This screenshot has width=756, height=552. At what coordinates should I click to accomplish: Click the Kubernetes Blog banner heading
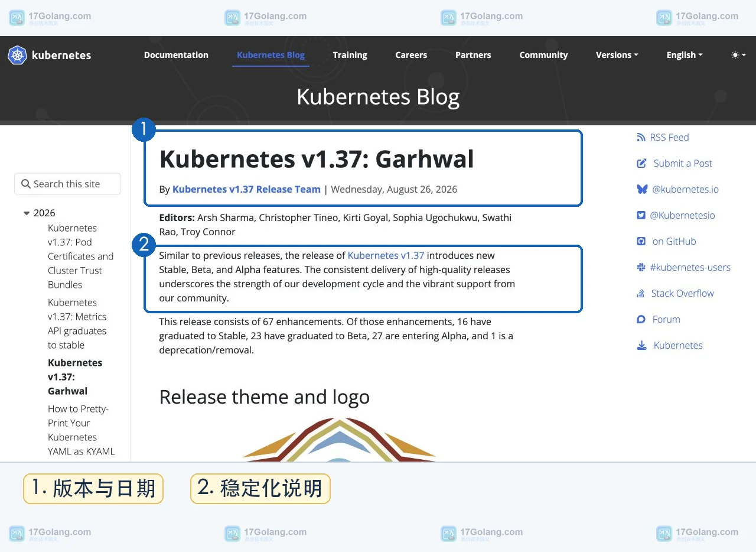pos(378,96)
